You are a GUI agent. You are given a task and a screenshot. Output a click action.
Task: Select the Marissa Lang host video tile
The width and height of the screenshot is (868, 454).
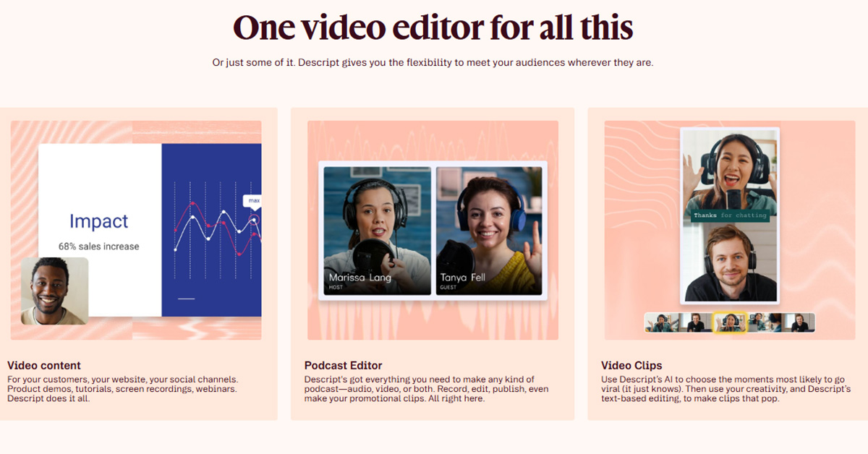[x=376, y=231]
